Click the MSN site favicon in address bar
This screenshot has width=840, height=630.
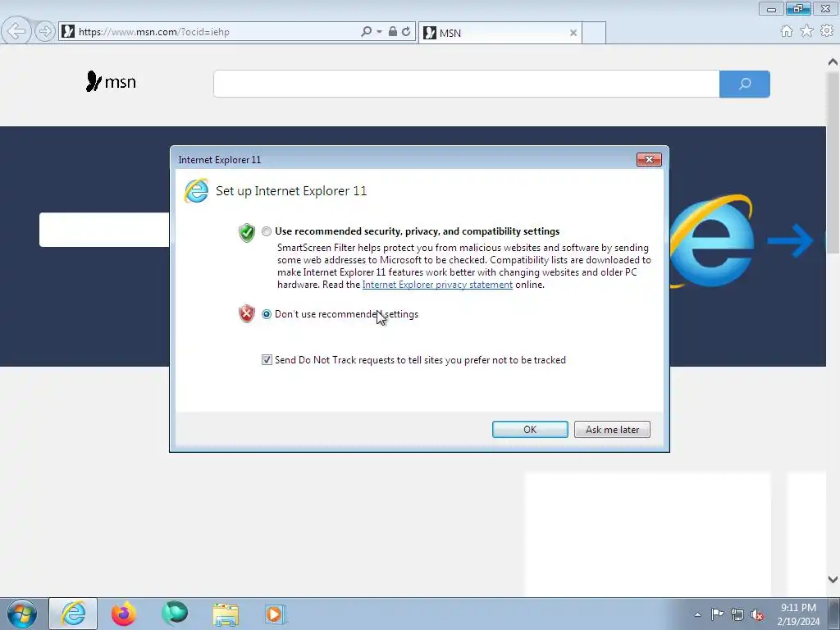[67, 32]
